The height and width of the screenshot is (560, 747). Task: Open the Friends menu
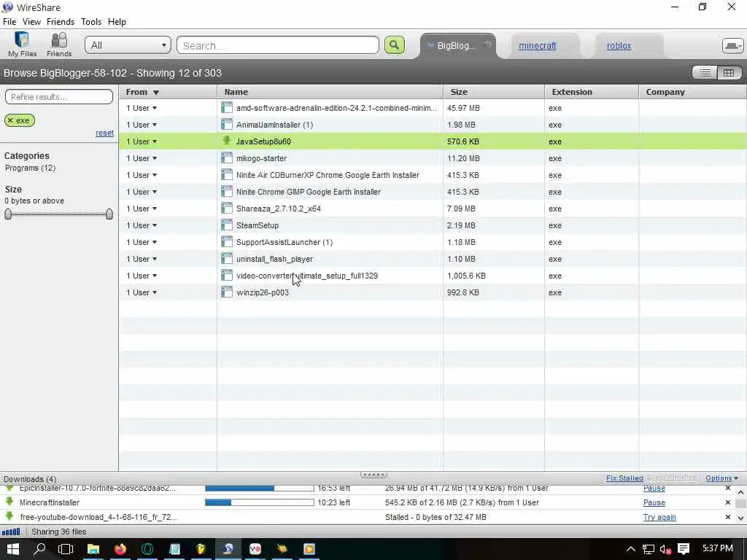point(61,22)
